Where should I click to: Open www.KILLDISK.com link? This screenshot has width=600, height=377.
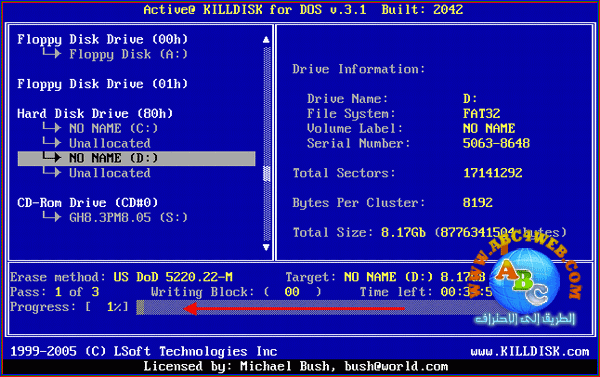(x=530, y=351)
